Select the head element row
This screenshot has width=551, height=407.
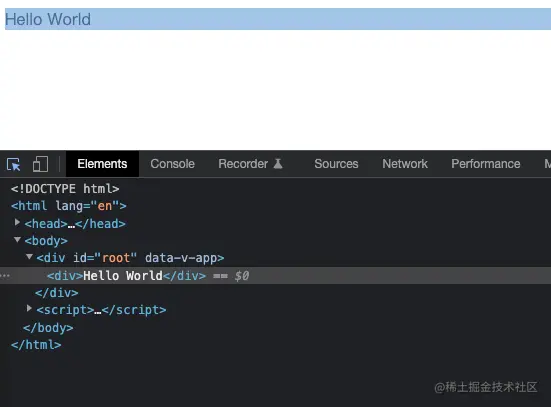75,224
